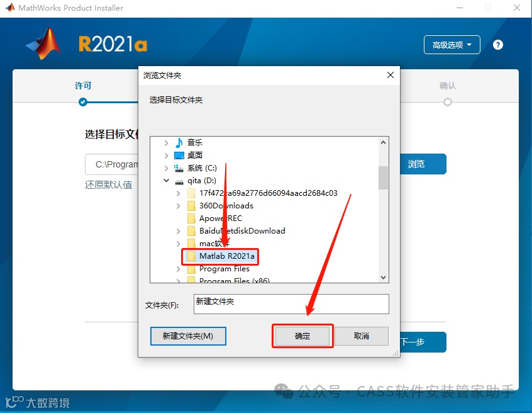This screenshot has height=413, width=532.
Task: Click the Program Files folder icon
Action: [x=191, y=269]
